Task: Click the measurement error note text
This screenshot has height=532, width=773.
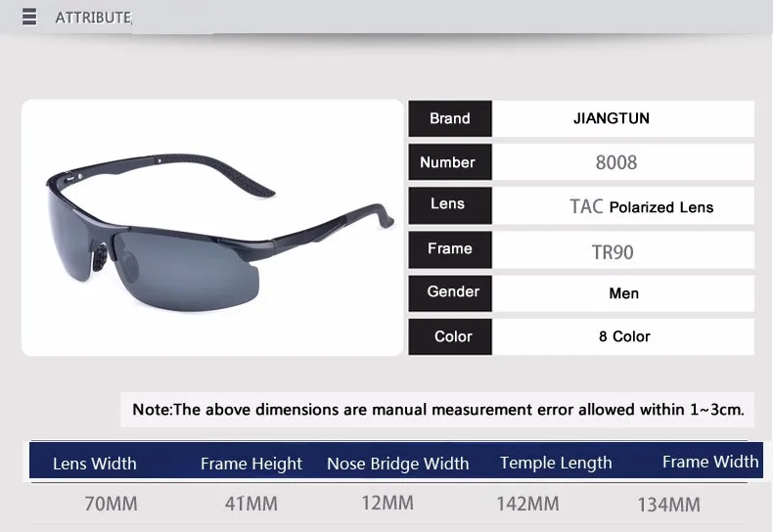Action: pyautogui.click(x=437, y=410)
